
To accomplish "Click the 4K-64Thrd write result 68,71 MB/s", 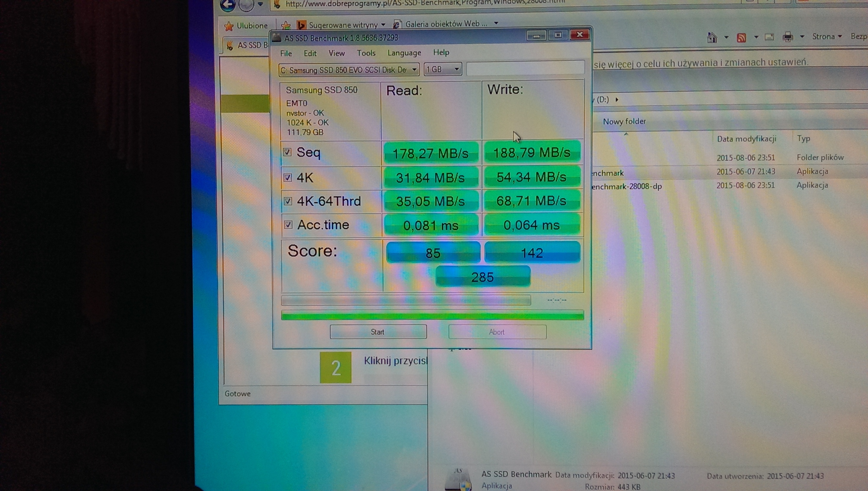I will 532,201.
